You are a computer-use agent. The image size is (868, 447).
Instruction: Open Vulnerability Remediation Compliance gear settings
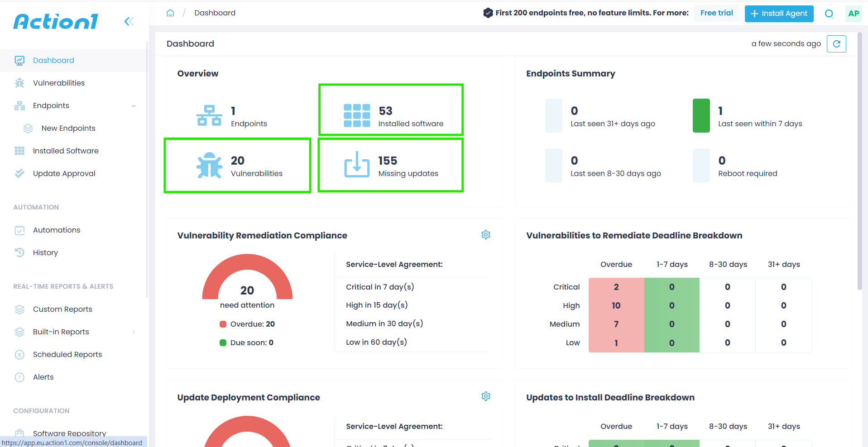[x=485, y=235]
